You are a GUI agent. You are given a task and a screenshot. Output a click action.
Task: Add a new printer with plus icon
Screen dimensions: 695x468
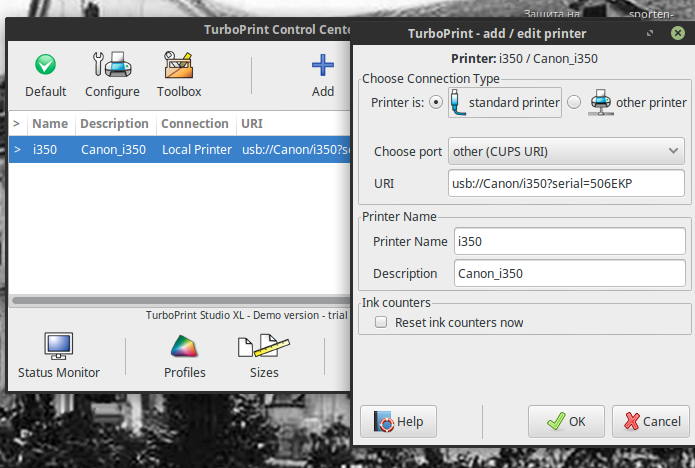tap(323, 75)
